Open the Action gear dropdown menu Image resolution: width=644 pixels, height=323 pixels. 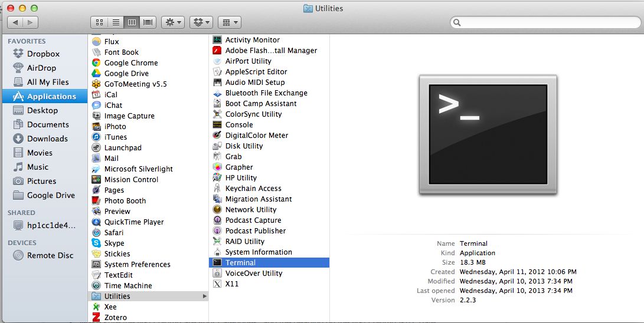[173, 22]
